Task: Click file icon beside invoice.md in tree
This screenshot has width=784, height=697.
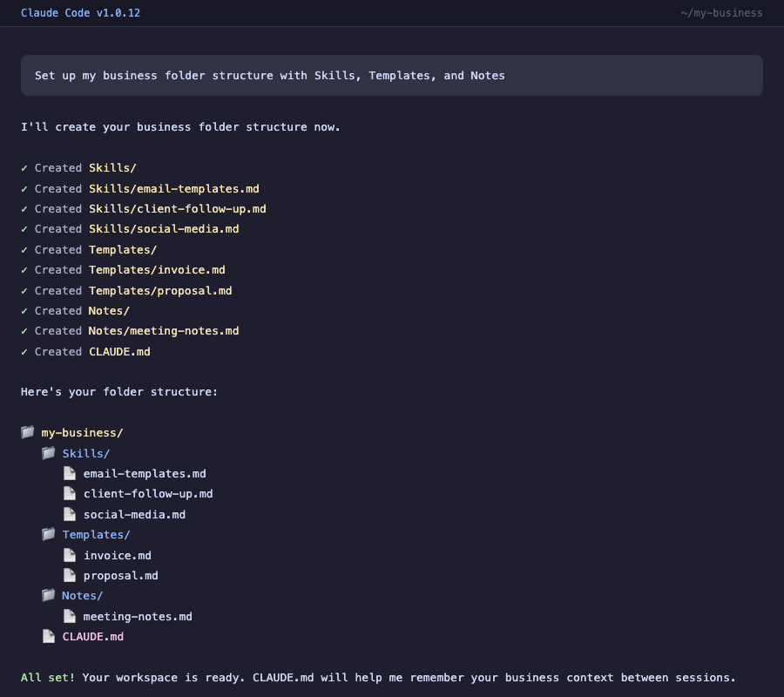Action: click(x=70, y=555)
